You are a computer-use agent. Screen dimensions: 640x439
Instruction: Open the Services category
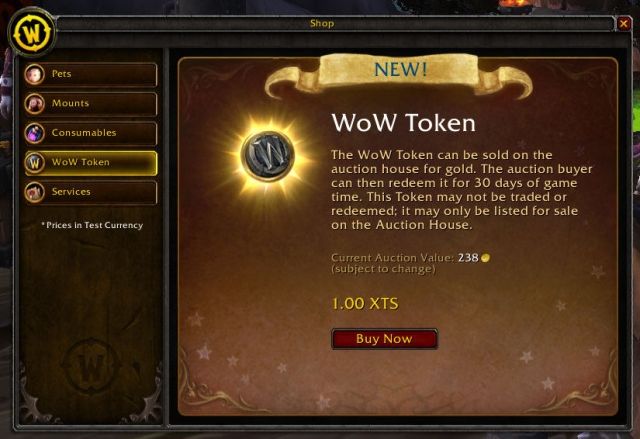click(90, 192)
